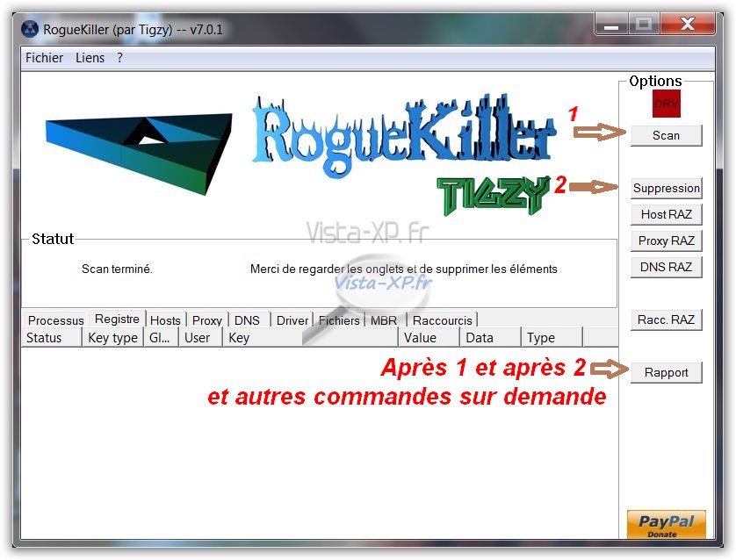Click the Gl... column header
The image size is (736, 560).
161,338
